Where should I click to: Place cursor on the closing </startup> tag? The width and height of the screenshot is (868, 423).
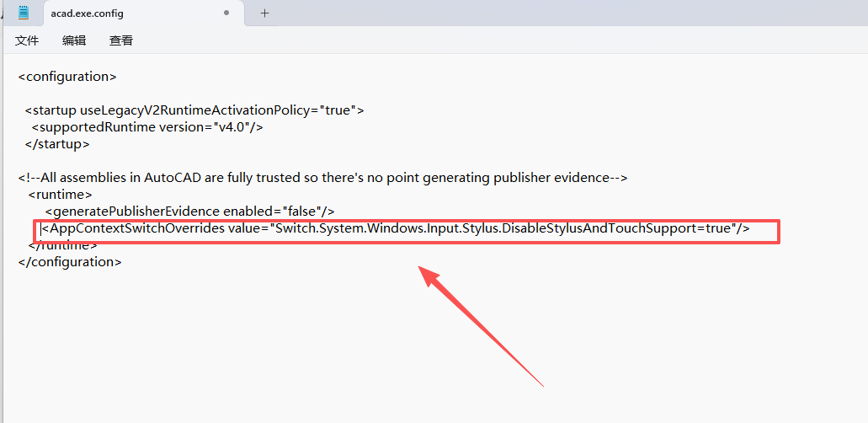click(57, 144)
